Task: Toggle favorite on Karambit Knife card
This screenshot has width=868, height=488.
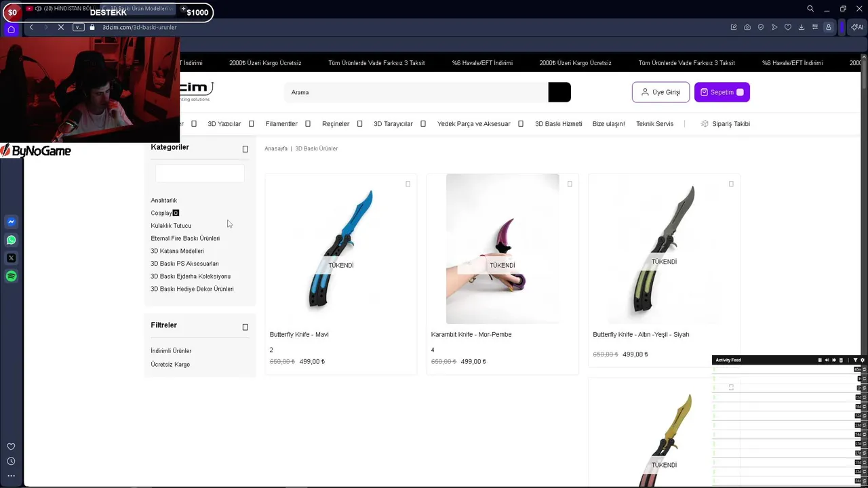Action: [x=570, y=184]
